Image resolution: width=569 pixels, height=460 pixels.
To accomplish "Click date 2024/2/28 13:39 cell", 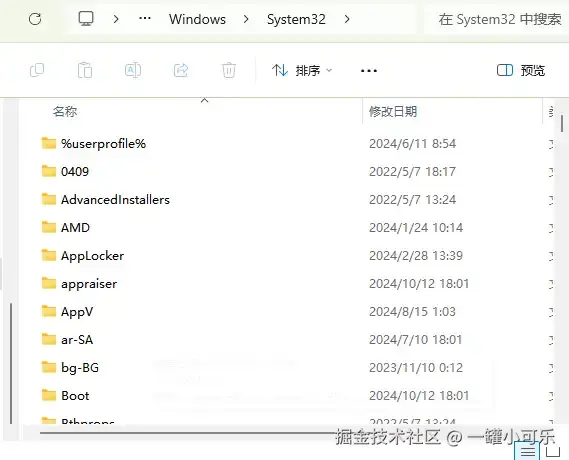I will tap(416, 256).
